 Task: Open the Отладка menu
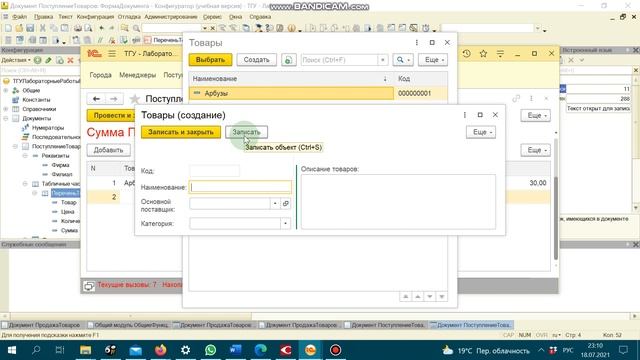[x=129, y=17]
